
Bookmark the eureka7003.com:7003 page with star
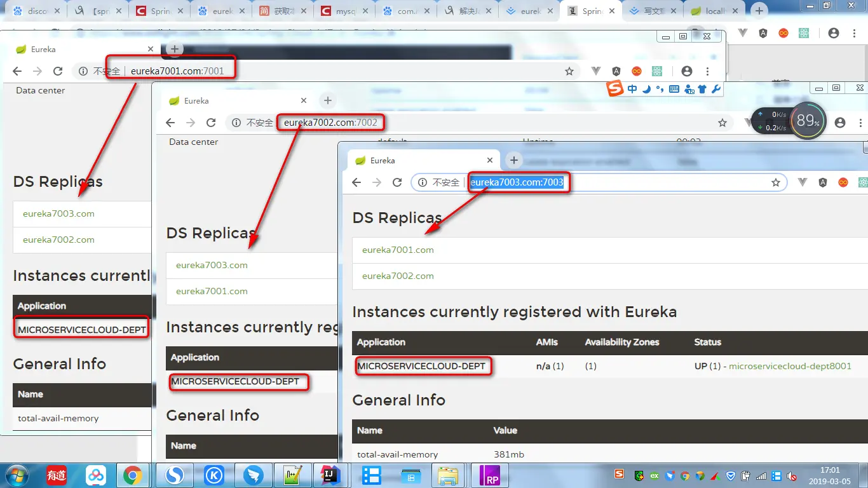point(776,182)
